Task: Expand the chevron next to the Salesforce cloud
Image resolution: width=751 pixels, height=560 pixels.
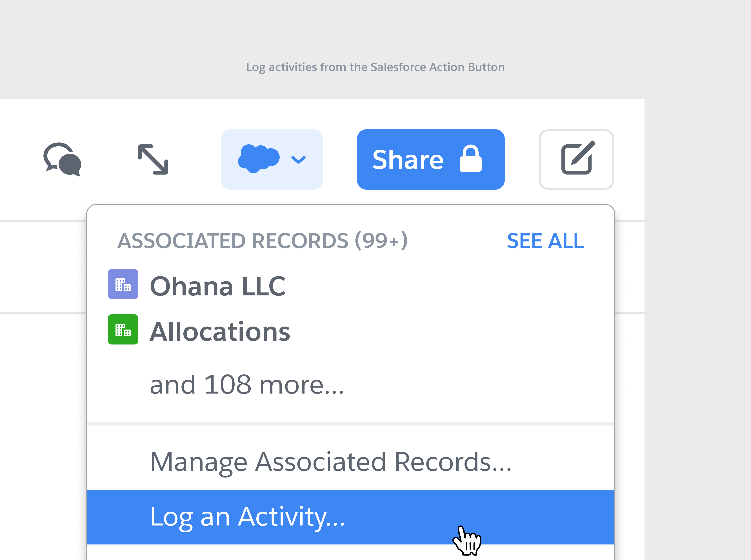Action: 299,159
